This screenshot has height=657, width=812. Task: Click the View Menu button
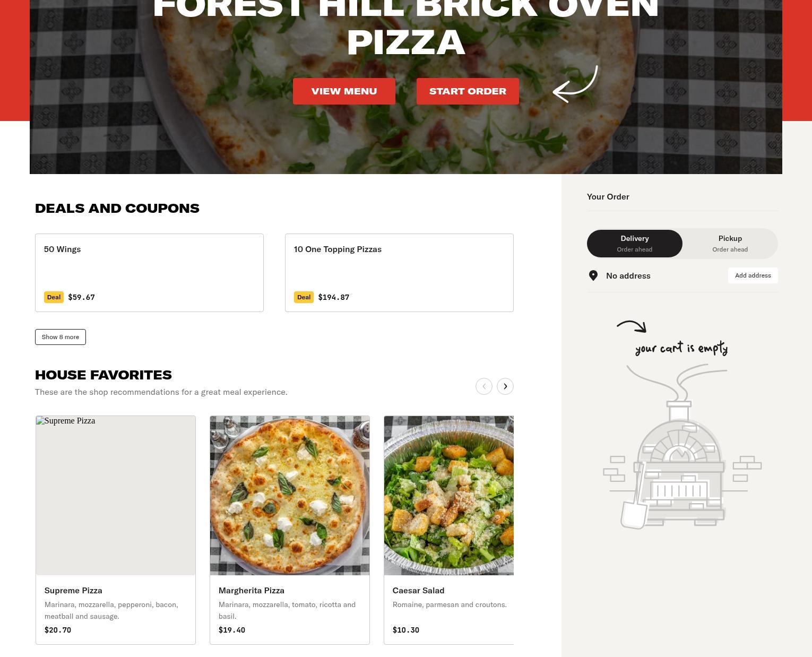(344, 91)
